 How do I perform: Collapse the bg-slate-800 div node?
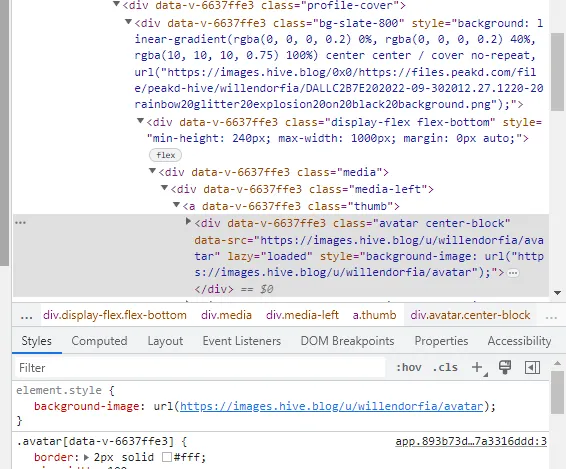[x=128, y=22]
